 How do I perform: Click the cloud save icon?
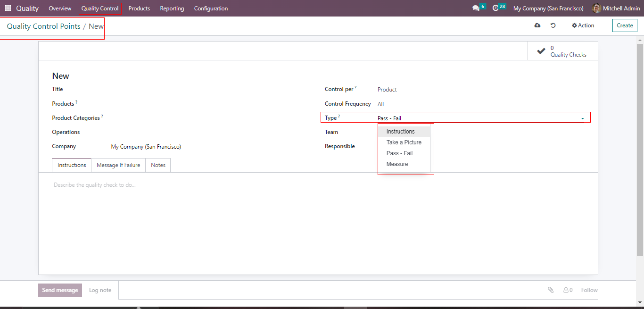click(x=537, y=25)
